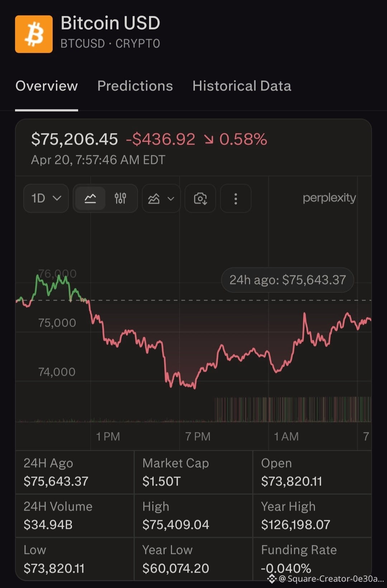Click the Market Cap $1.50T cell
The height and width of the screenshot is (588, 387).
(x=193, y=472)
